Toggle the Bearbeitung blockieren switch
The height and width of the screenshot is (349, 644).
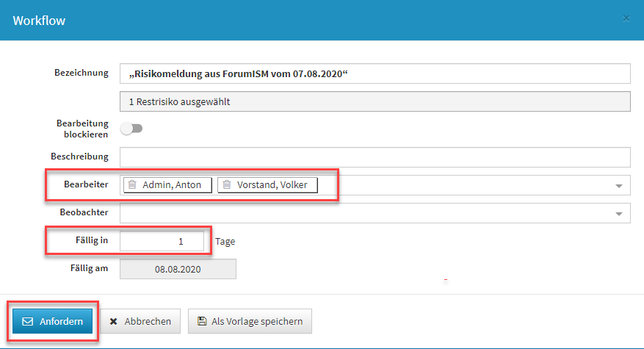pos(132,129)
